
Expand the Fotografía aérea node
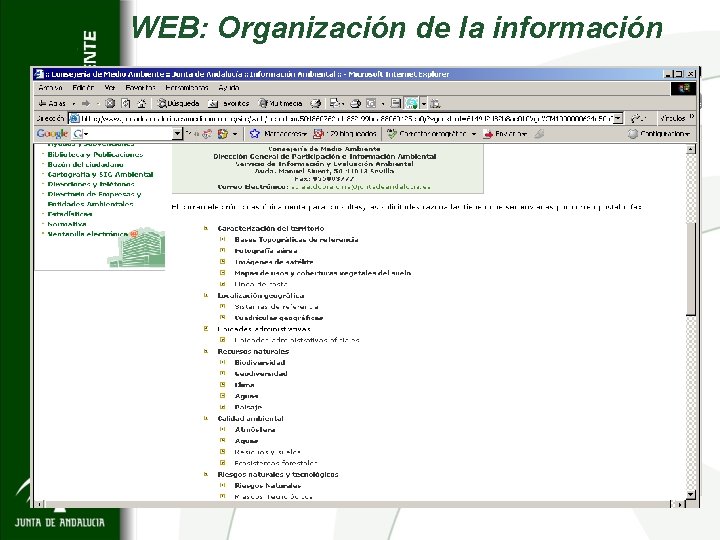pyautogui.click(x=223, y=250)
